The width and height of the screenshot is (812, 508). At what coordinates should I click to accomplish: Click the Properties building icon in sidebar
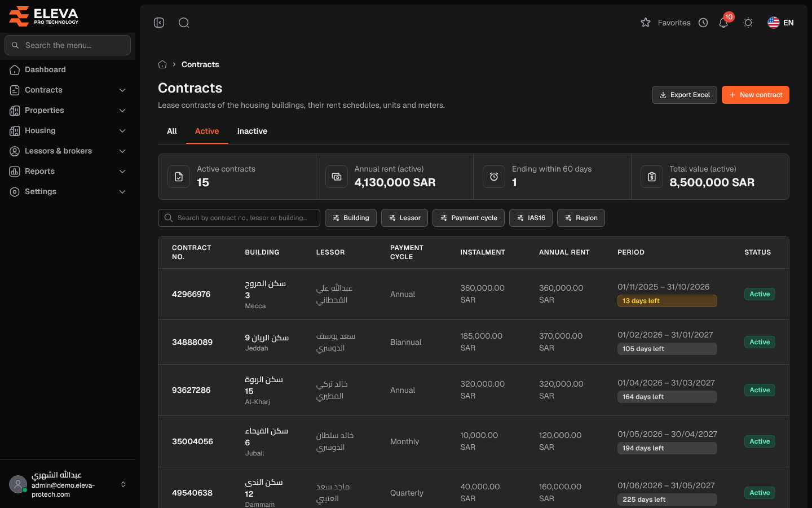point(15,111)
